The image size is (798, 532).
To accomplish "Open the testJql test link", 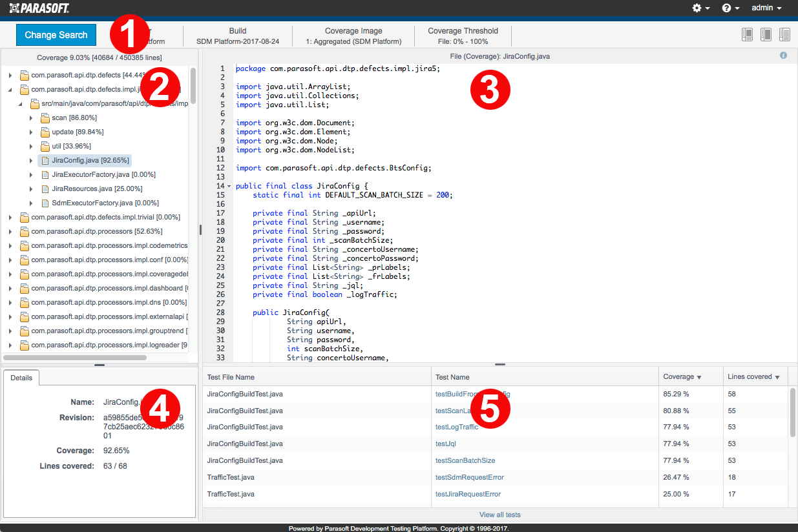I will 446,444.
